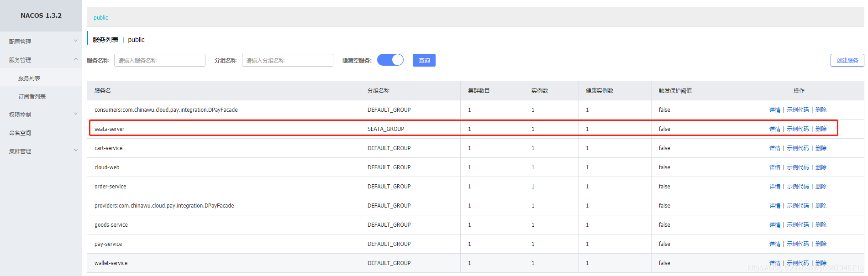Image resolution: width=868 pixels, height=276 pixels.
Task: Focus the group name input field
Action: click(288, 60)
